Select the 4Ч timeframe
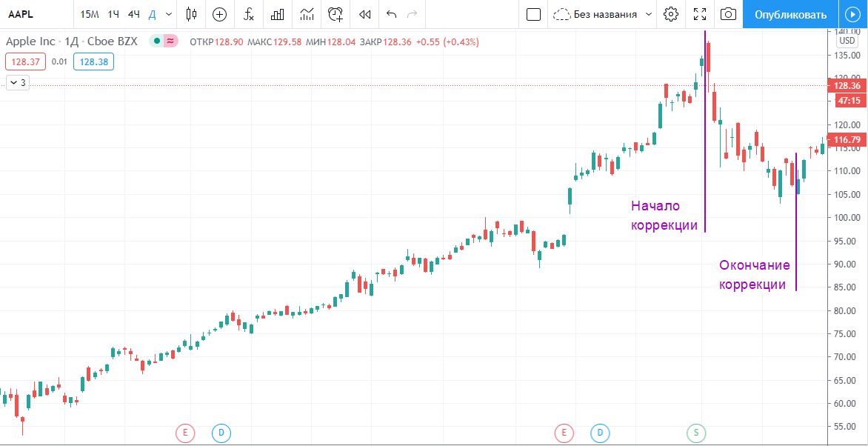This screenshot has height=446, width=868. click(133, 14)
